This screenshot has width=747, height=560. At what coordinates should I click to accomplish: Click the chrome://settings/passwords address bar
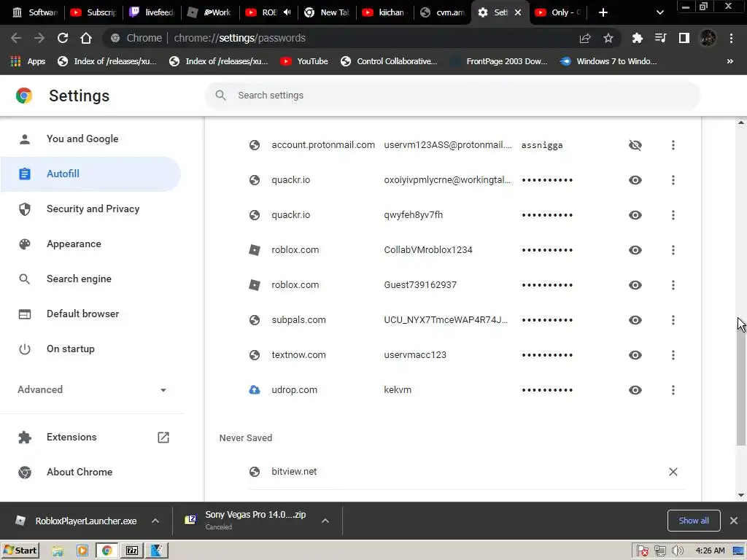362,38
